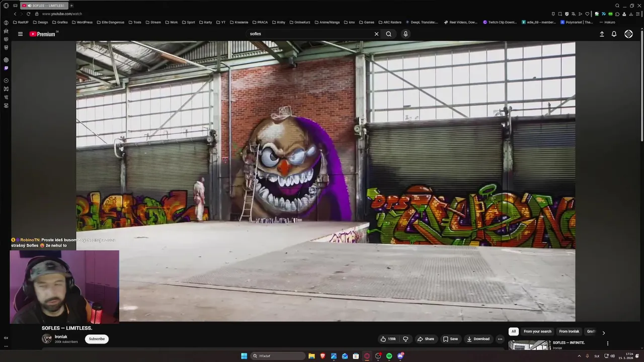The width and height of the screenshot is (644, 362).
Task: Show more filter chips with right arrow
Action: (x=603, y=333)
